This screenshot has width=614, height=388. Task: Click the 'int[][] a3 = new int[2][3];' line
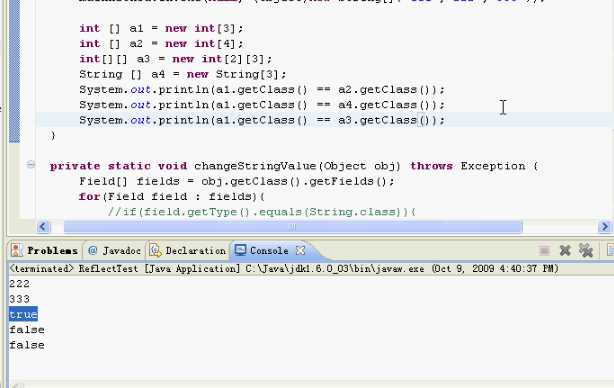(175, 59)
